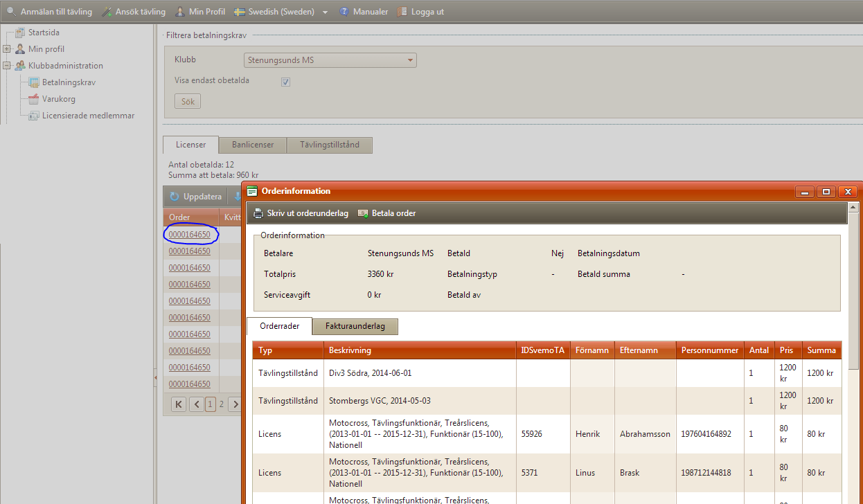Click Betala order to pay
Screen dimensions: 863x504
pos(386,213)
